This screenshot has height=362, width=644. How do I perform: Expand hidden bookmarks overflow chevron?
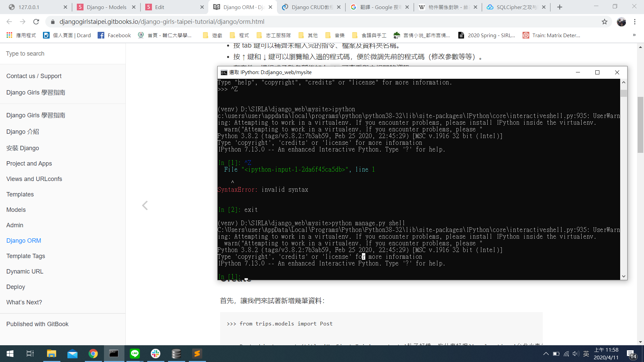pos(634,35)
